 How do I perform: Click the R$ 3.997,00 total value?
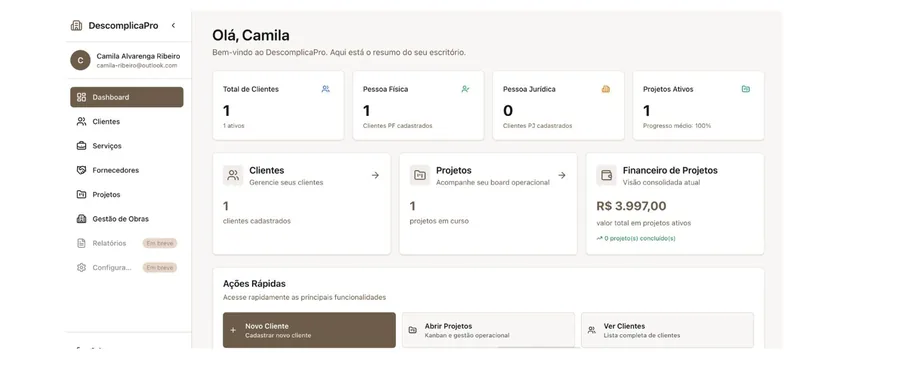point(631,206)
